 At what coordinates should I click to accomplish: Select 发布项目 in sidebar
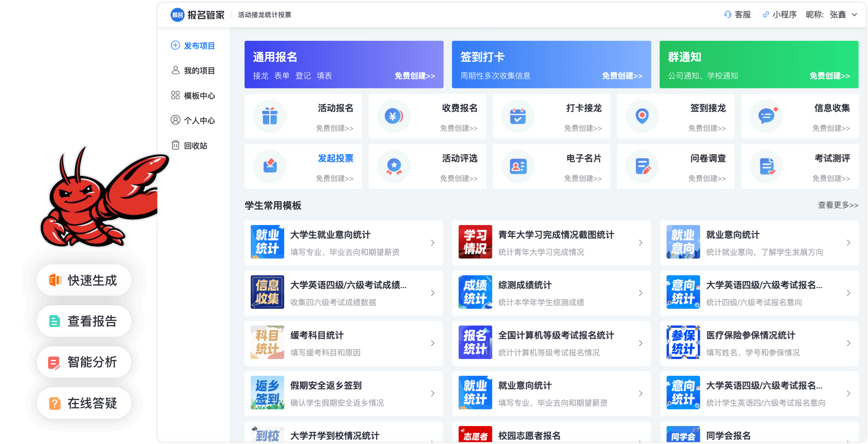(x=193, y=46)
